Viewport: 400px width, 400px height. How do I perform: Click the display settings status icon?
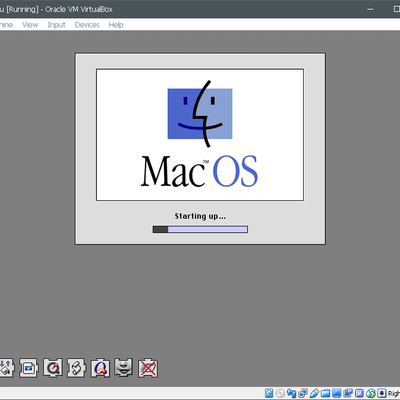(x=337, y=393)
